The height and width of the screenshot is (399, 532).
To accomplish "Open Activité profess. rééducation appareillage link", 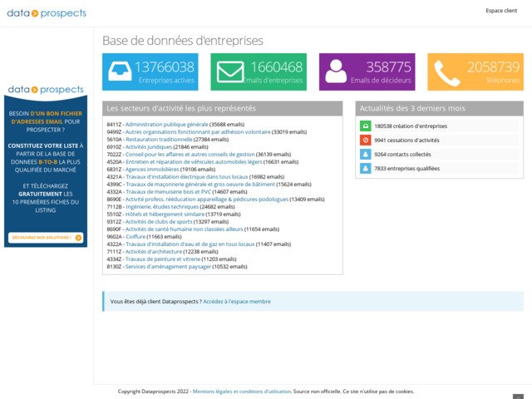I will [207, 199].
